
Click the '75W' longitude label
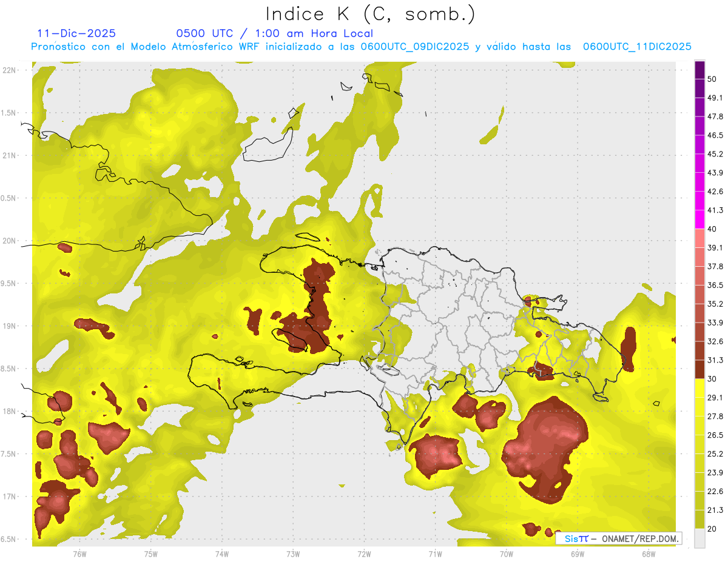150,554
